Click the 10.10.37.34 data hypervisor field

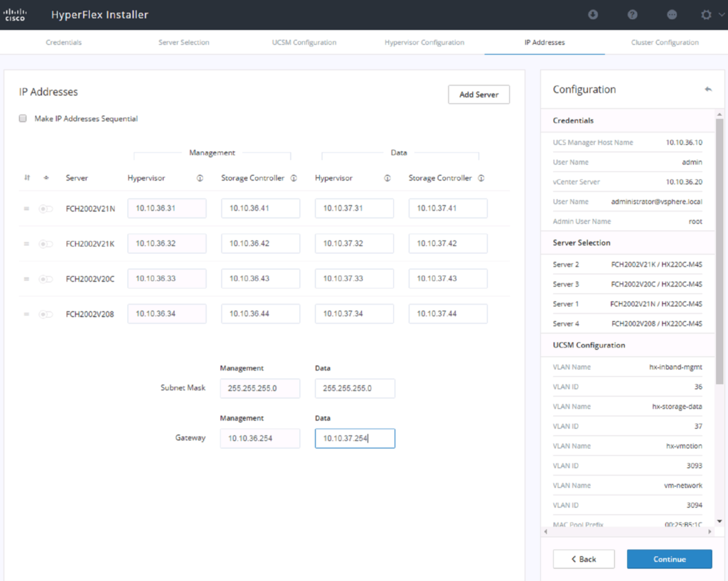click(x=354, y=314)
